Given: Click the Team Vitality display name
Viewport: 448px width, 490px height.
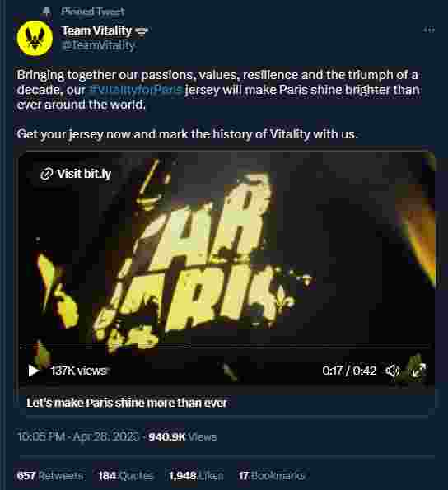Looking at the screenshot, I should (96, 30).
